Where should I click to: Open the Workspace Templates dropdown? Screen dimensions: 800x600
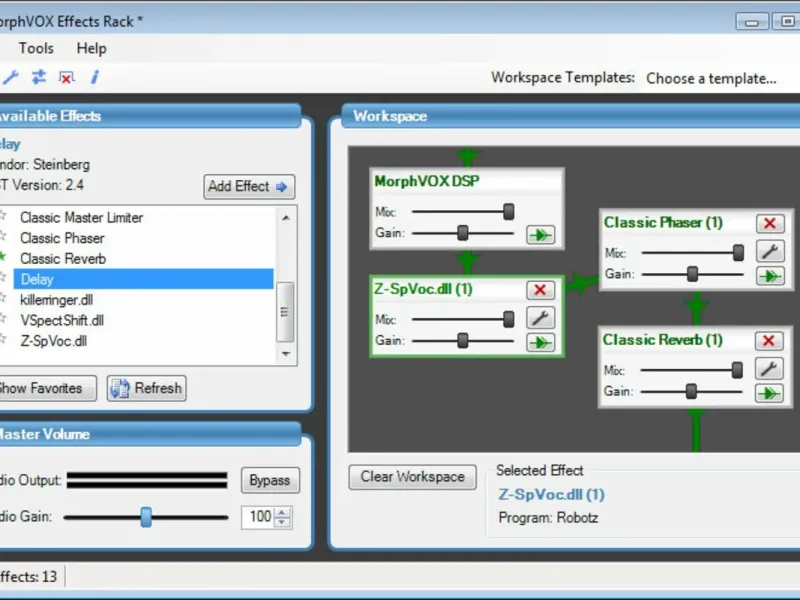click(719, 79)
